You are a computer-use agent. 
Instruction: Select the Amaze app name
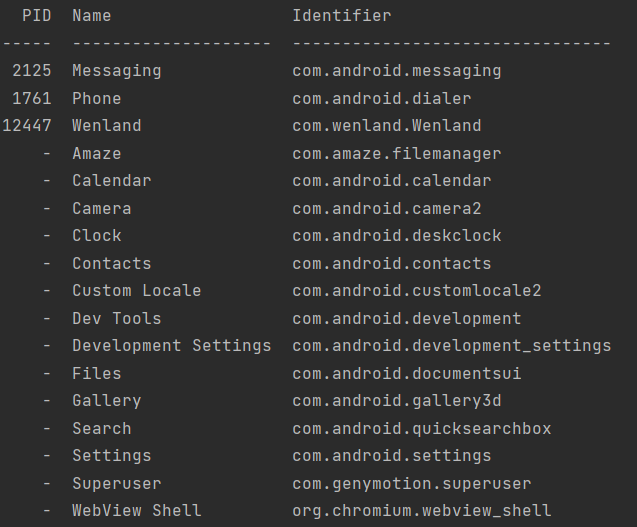click(97, 154)
